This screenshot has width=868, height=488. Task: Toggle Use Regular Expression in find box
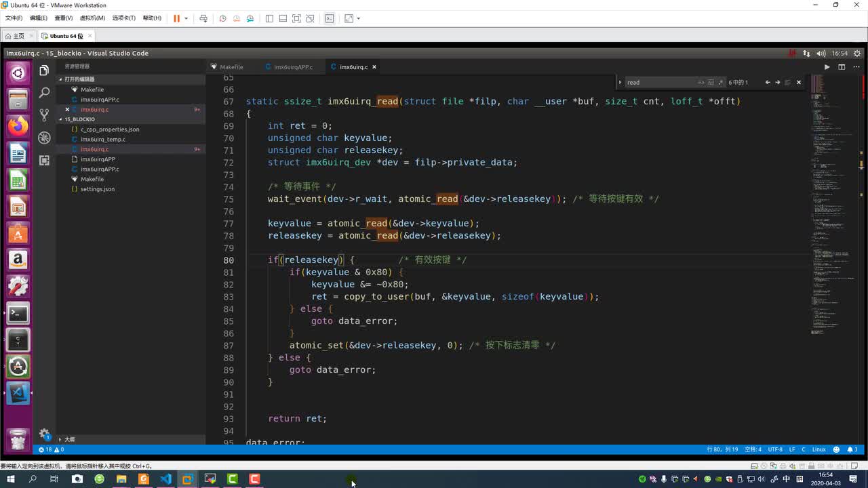click(721, 82)
